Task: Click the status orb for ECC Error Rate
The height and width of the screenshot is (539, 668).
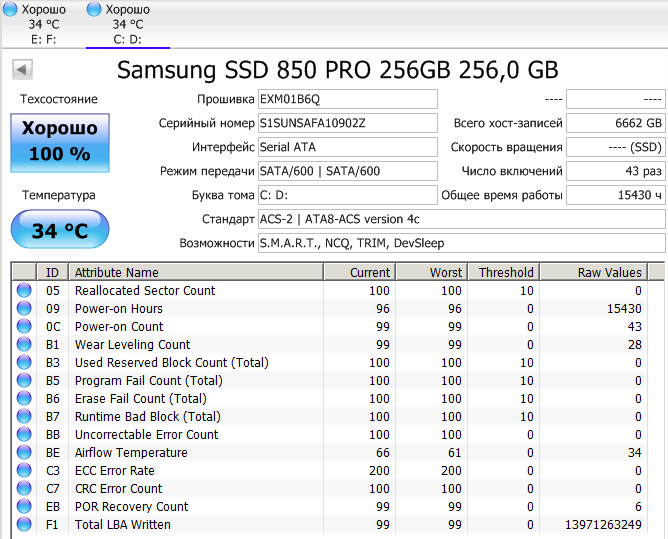Action: [x=24, y=470]
